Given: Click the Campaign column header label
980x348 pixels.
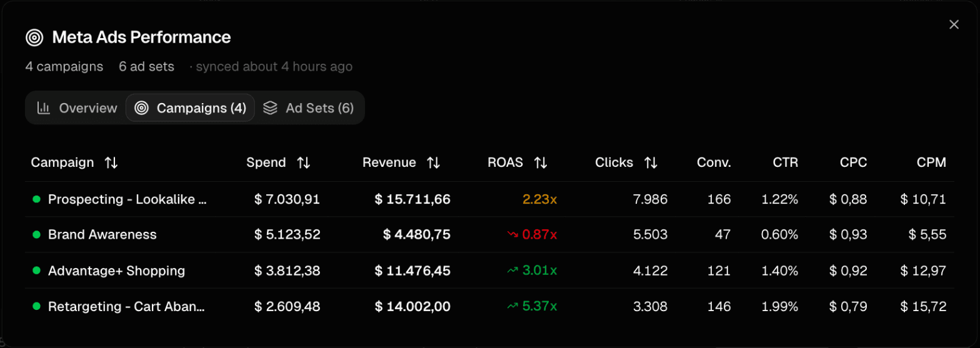Looking at the screenshot, I should (62, 162).
